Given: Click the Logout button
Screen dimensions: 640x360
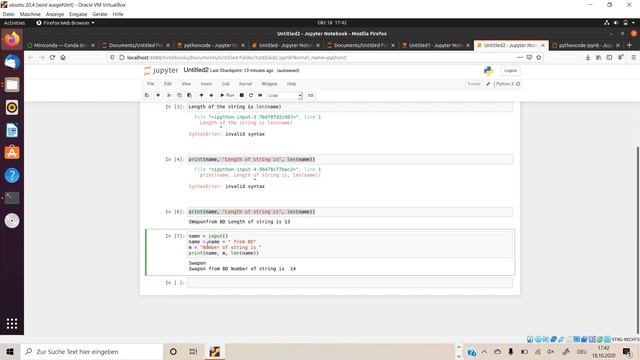Looking at the screenshot, I should (510, 71).
